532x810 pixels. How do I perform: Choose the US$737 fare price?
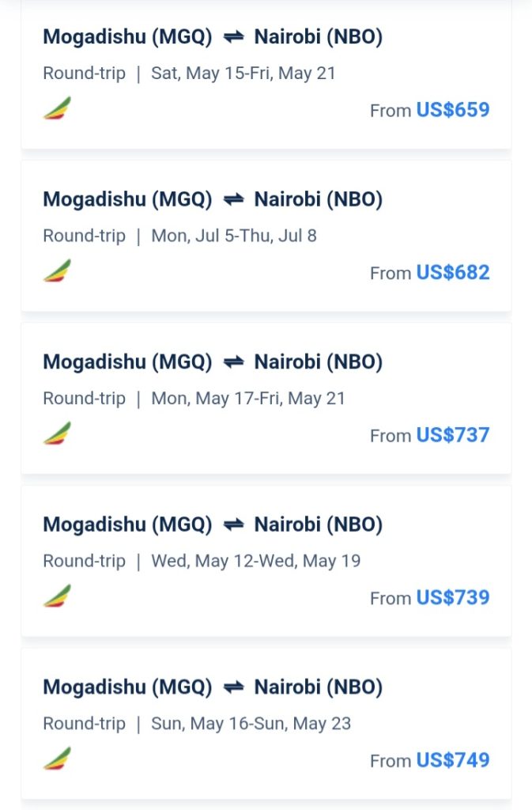coord(452,435)
